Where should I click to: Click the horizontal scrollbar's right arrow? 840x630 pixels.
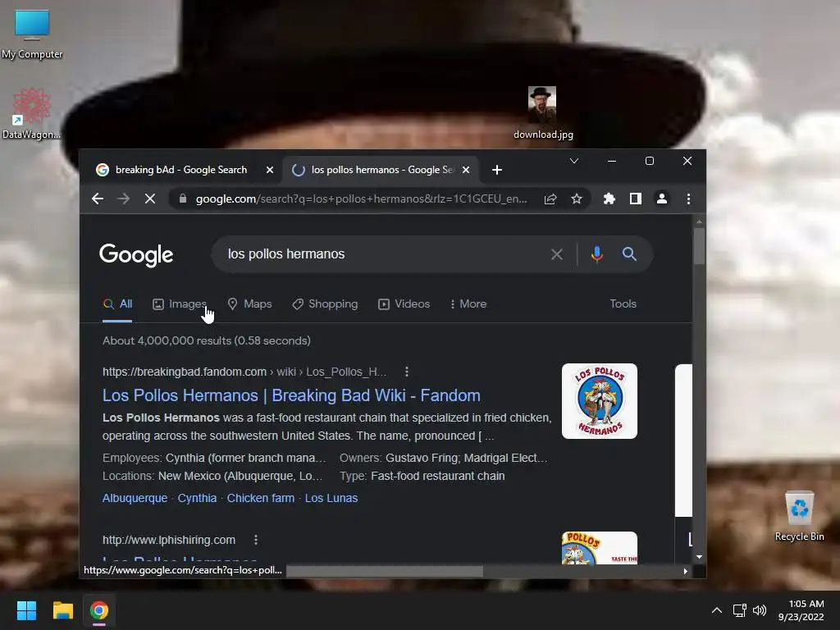685,571
